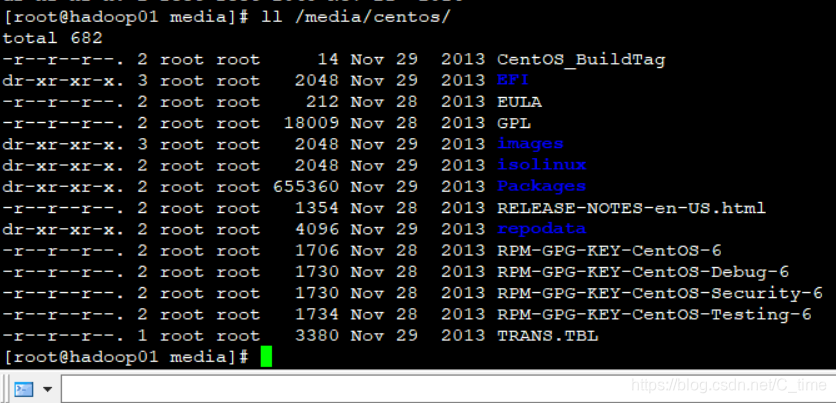Select the RPM-GPG-KEY-CentOS-Testing-6 file name
The height and width of the screenshot is (403, 836).
[x=654, y=315]
